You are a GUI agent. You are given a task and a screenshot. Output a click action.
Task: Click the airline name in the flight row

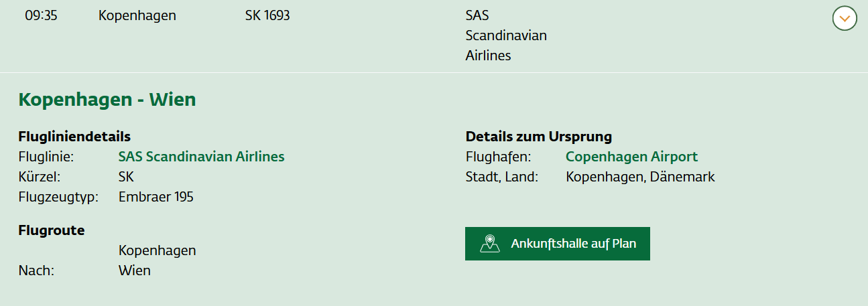click(x=505, y=35)
